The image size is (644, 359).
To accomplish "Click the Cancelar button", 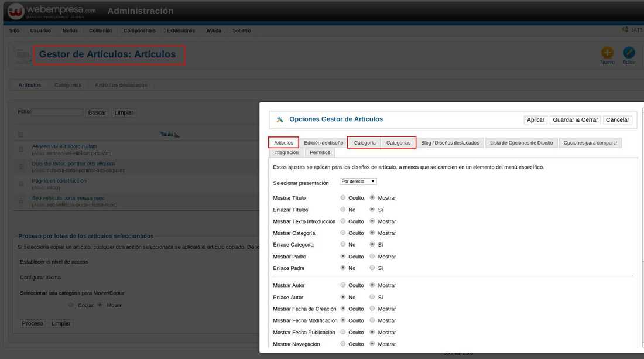I will tap(617, 119).
